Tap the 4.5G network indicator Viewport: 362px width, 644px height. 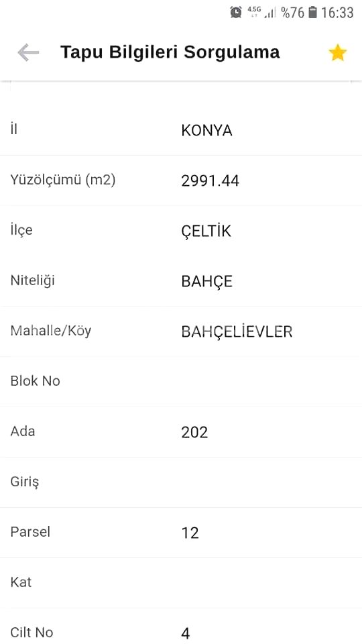[254, 11]
